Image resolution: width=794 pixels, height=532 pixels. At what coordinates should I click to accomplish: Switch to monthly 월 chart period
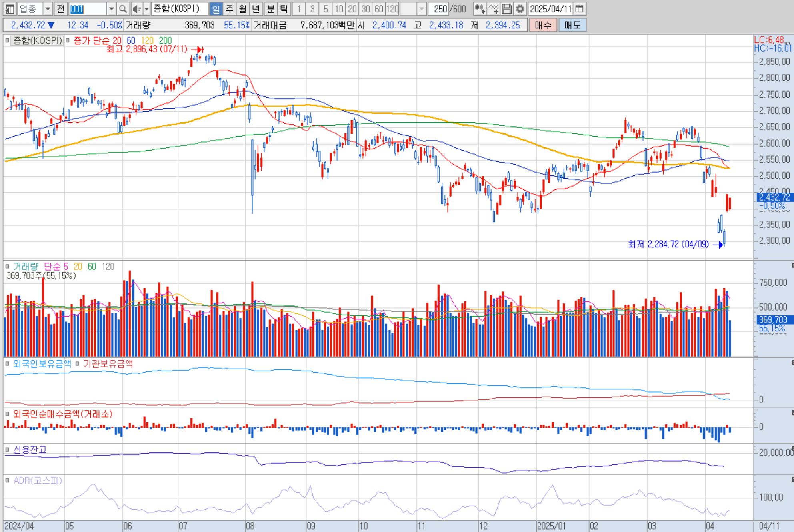pyautogui.click(x=242, y=9)
